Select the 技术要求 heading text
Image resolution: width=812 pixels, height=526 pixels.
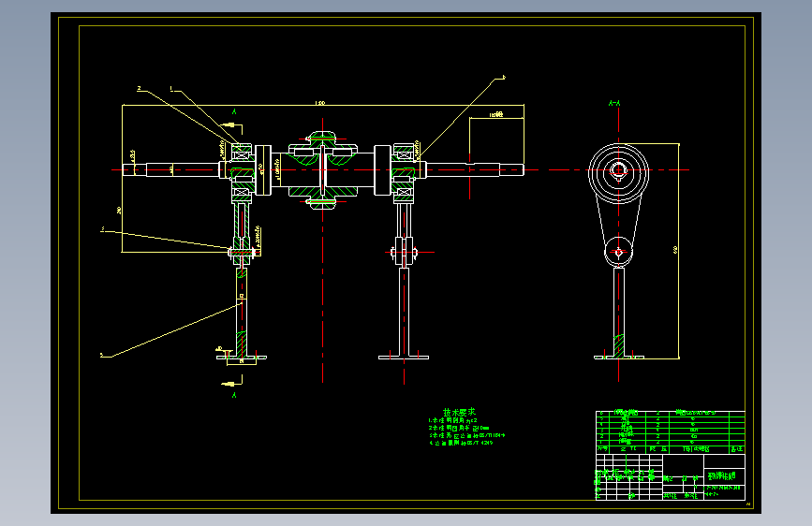click(459, 412)
